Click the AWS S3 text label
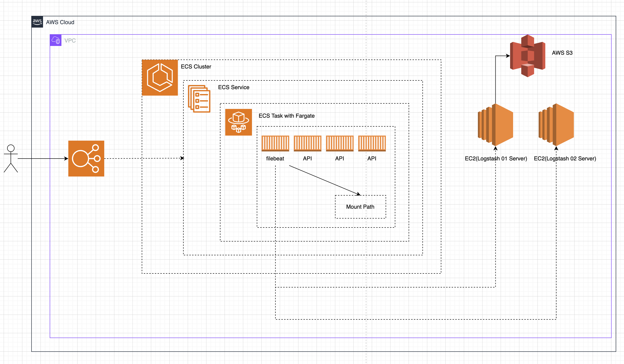624x364 pixels. point(562,53)
